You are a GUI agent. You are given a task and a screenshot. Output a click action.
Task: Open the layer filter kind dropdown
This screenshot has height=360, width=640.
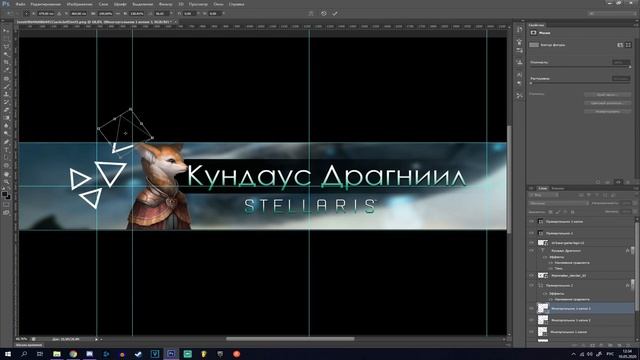click(543, 195)
